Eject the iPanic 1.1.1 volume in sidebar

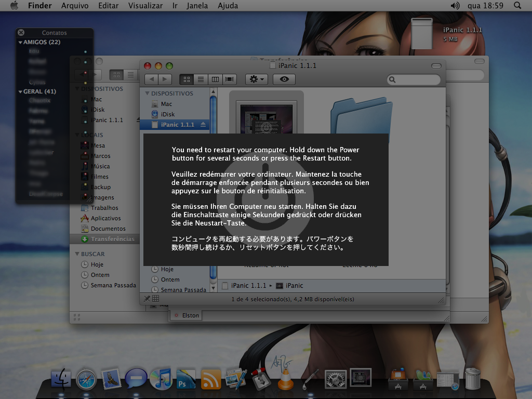tap(203, 125)
